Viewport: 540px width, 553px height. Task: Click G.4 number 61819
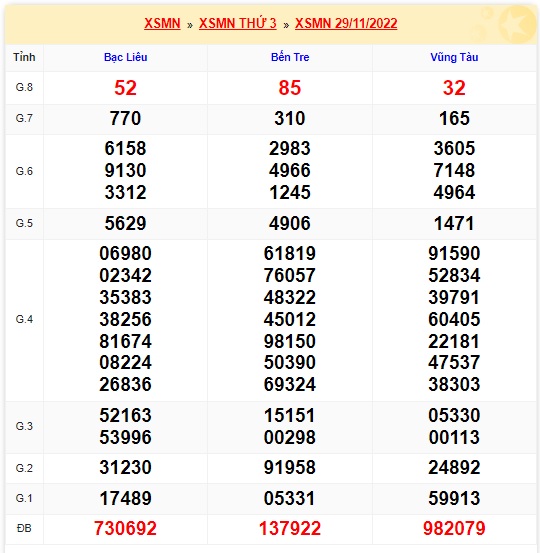(x=290, y=254)
